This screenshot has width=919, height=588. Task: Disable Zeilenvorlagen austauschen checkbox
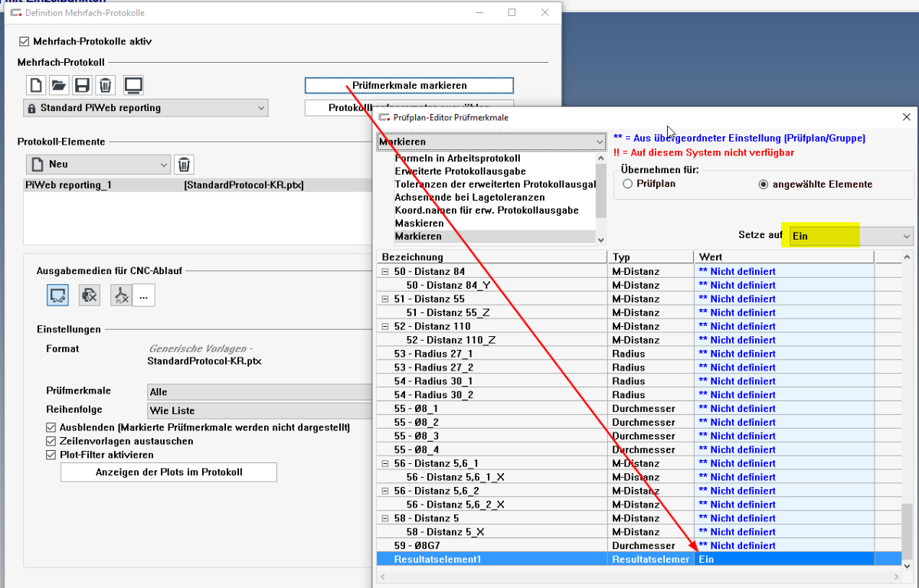pyautogui.click(x=51, y=441)
